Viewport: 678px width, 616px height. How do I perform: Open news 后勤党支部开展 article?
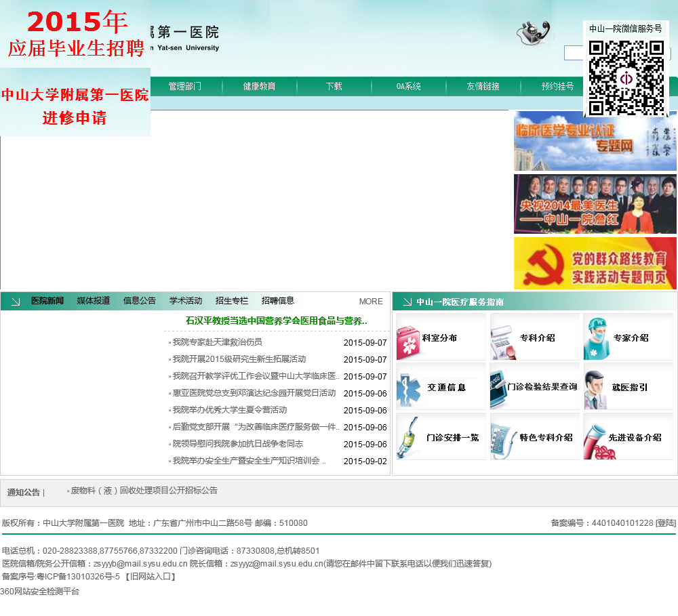256,427
